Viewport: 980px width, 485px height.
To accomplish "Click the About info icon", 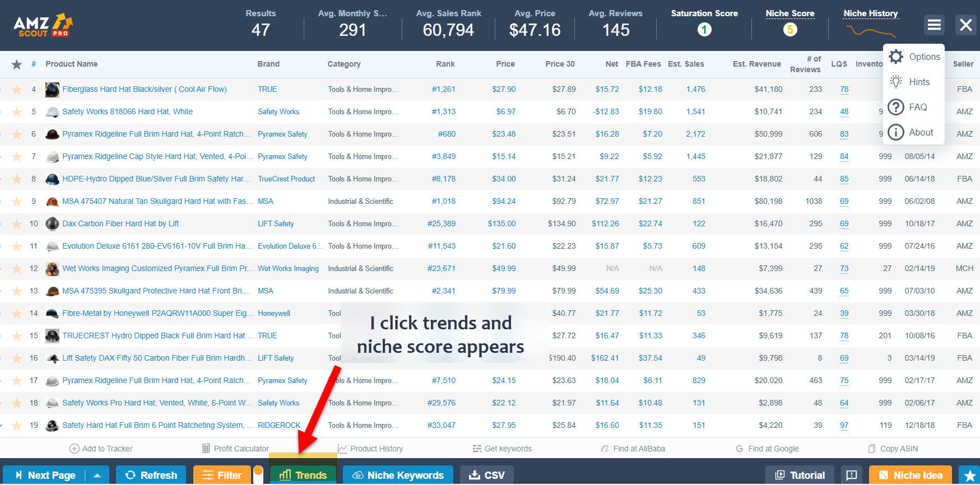I will coord(896,133).
